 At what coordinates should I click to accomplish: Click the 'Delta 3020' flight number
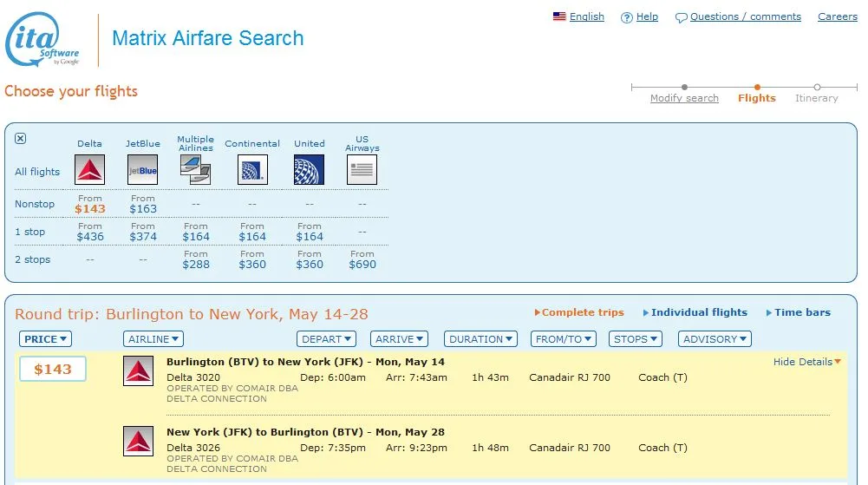pyautogui.click(x=193, y=377)
